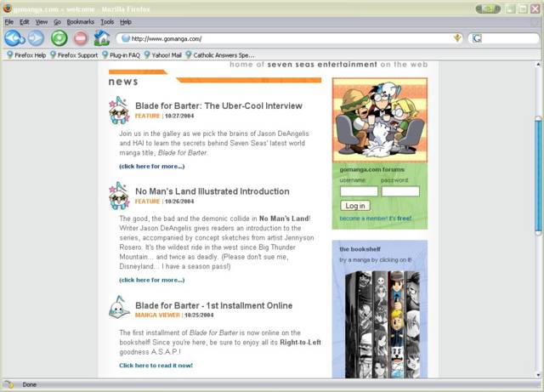Screen dimensions: 544x392
Task: Click the bookshelf manga spines image
Action: (382, 325)
